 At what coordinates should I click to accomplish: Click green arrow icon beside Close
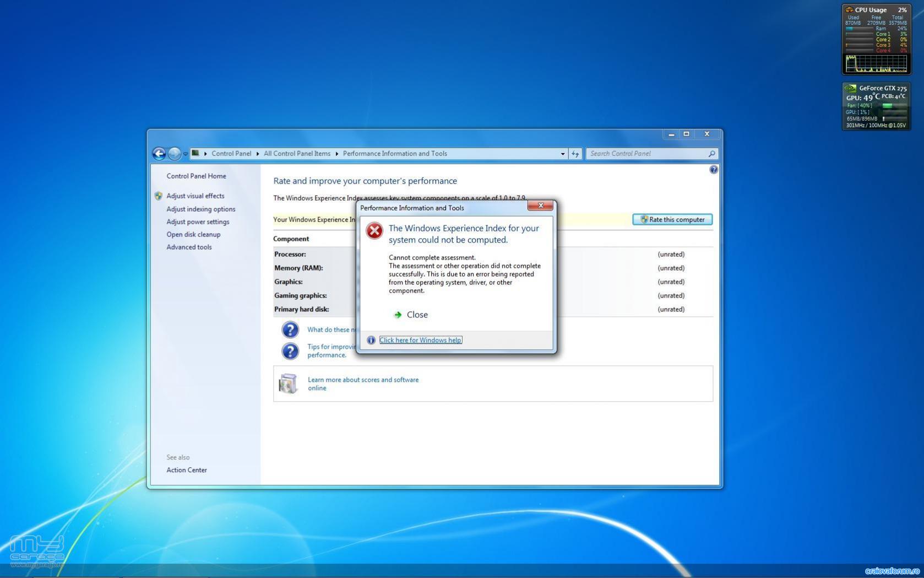tap(398, 315)
